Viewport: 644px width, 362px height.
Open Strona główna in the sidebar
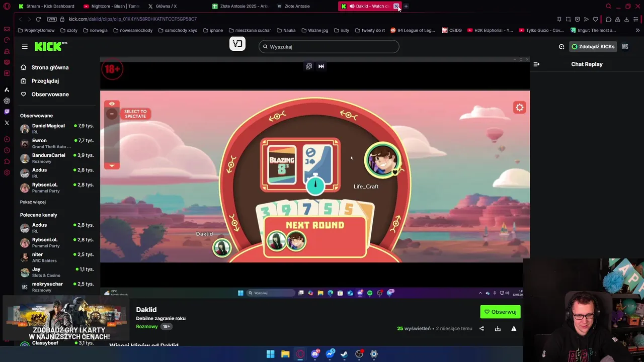coord(50,67)
